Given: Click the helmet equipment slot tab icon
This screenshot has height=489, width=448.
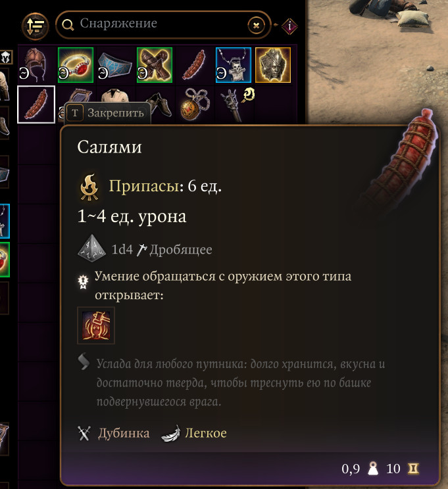Looking at the screenshot, I should (x=6, y=57).
